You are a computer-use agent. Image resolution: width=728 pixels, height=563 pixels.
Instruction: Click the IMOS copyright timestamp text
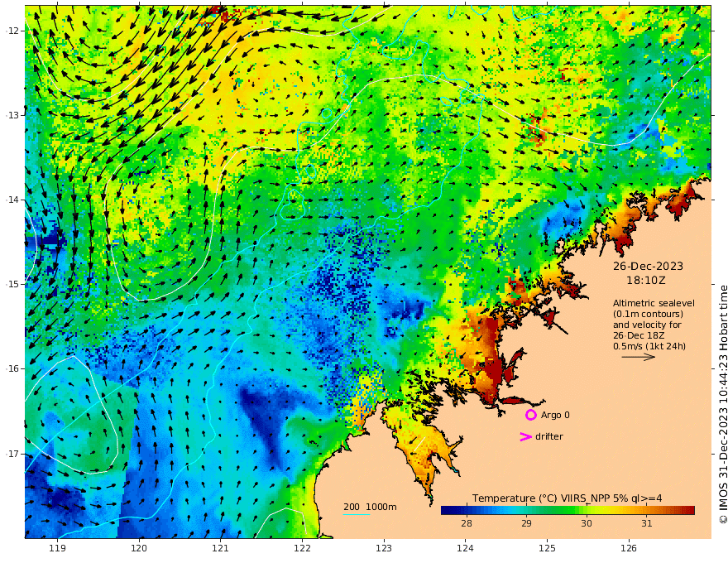coord(723,404)
